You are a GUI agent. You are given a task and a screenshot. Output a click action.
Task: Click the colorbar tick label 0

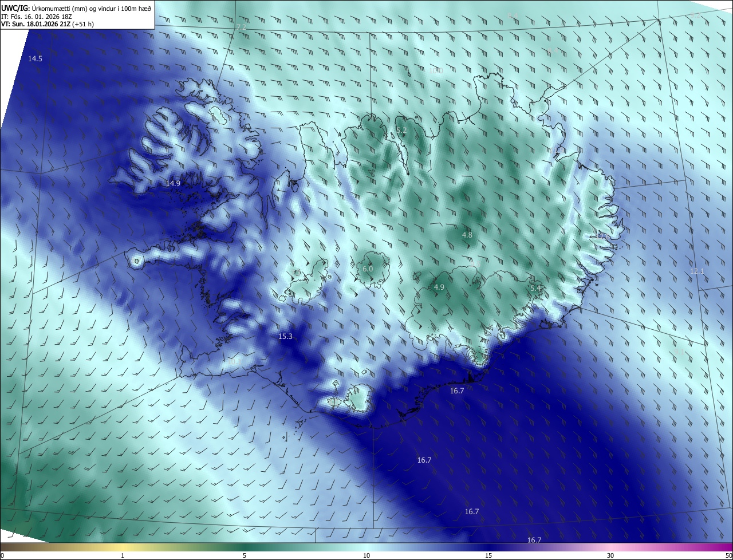pos(2,555)
